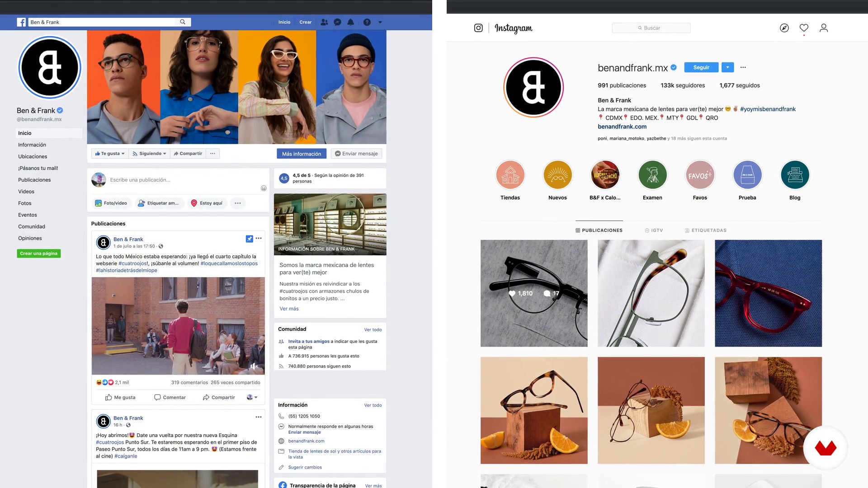
Task: Open Instagram profile person icon
Action: 824,28
